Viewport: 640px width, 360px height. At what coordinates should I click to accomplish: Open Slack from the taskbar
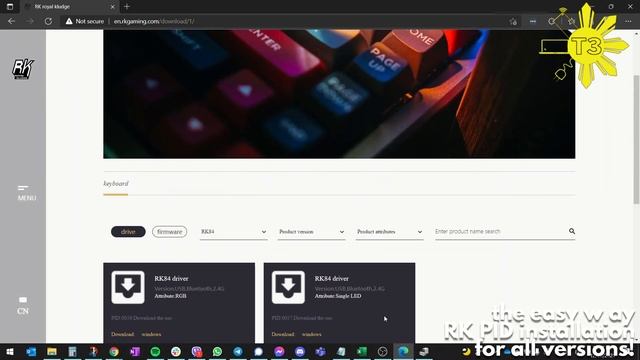click(176, 351)
